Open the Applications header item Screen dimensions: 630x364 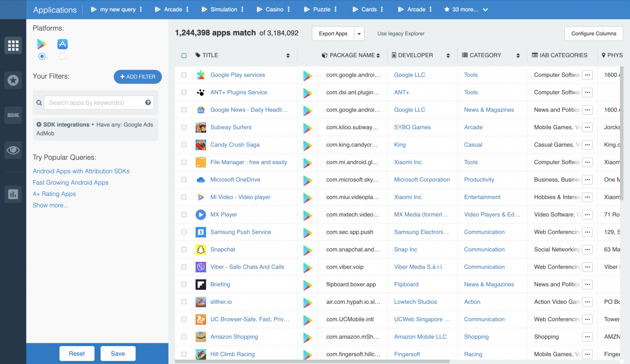[x=55, y=10]
